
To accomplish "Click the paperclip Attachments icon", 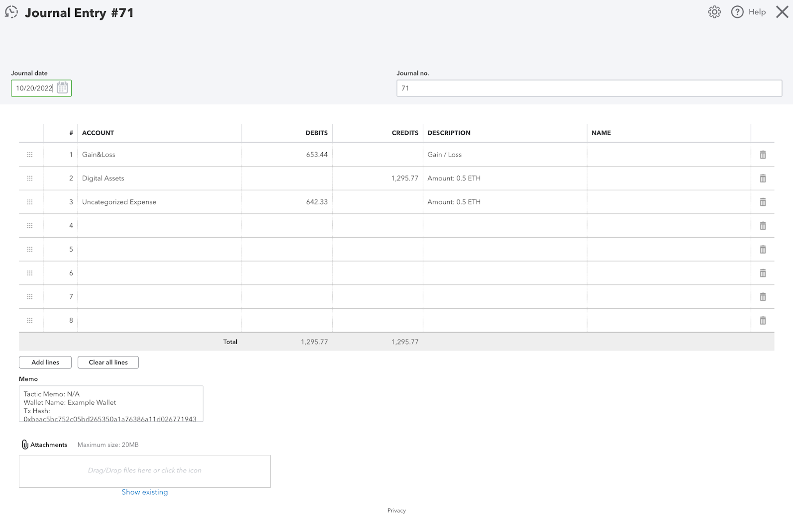I will (x=25, y=444).
